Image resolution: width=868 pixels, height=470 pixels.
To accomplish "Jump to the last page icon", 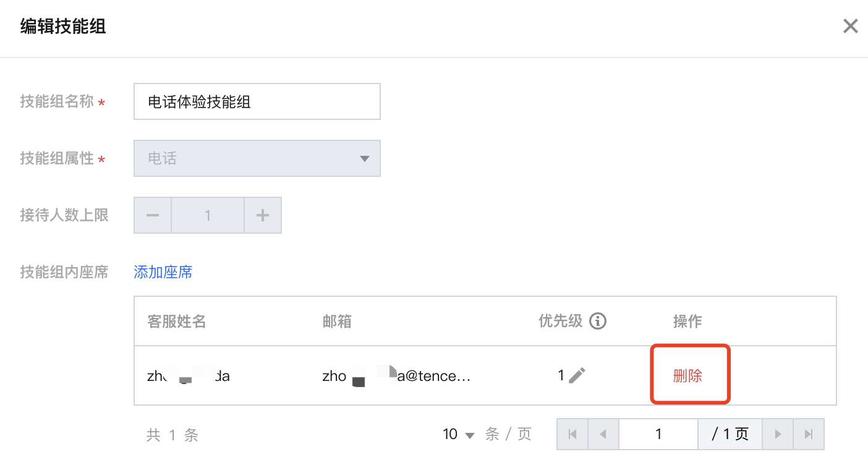I will 809,434.
